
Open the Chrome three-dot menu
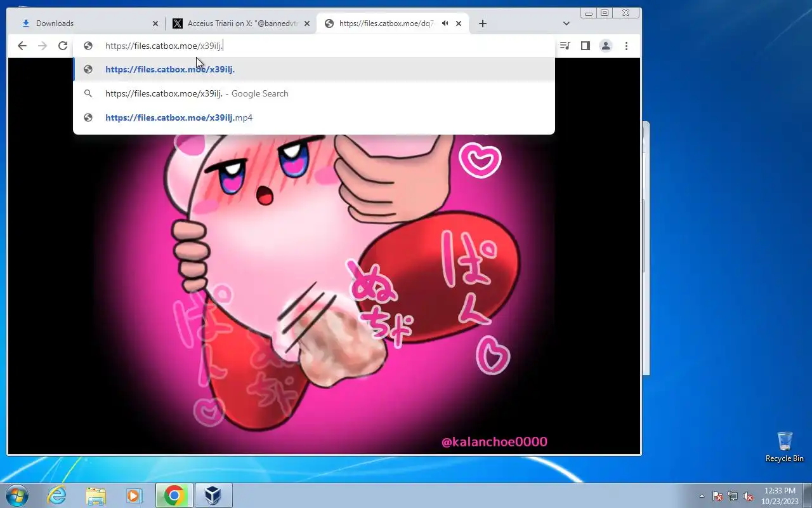626,46
